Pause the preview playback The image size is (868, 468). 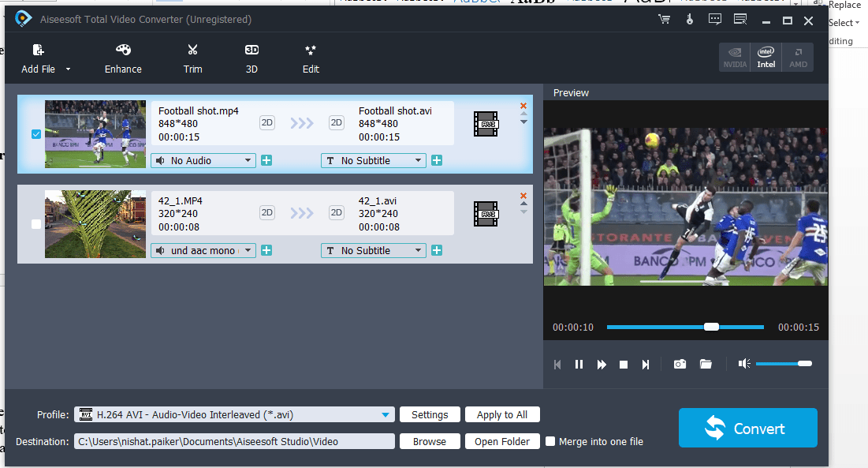point(579,365)
